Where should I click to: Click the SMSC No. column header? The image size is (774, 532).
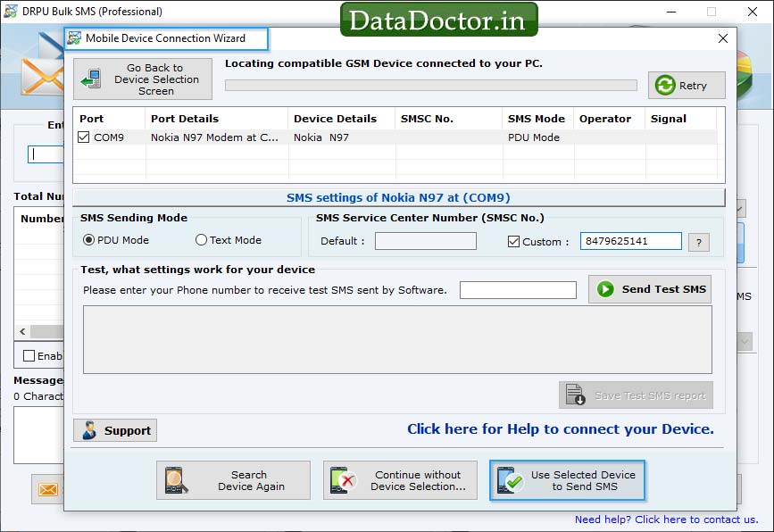pyautogui.click(x=449, y=119)
